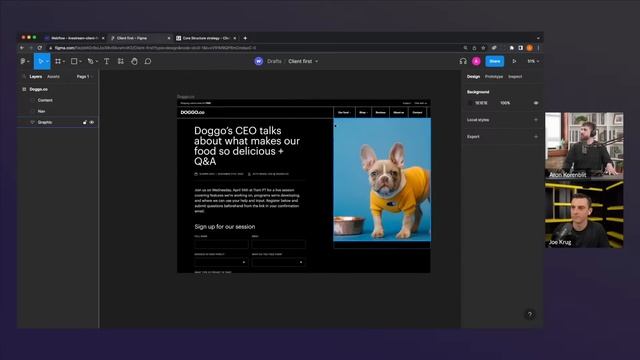Select the Rectangle shape tool
640x360 pixels.
74,61
